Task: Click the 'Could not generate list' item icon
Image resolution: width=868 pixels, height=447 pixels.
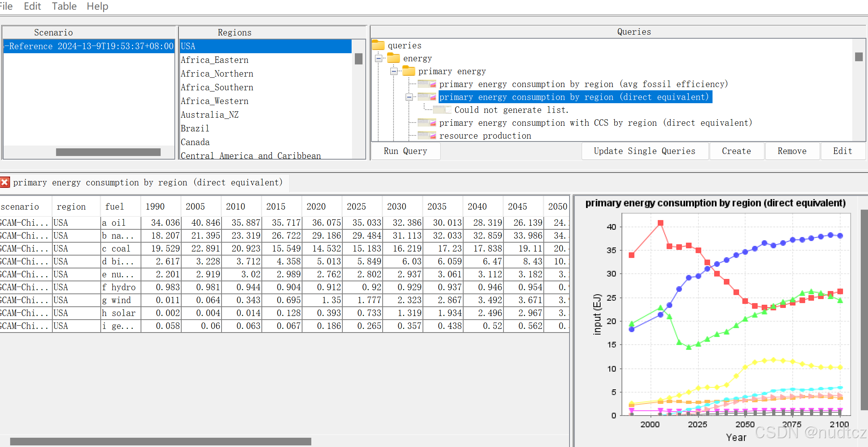Action: point(442,110)
